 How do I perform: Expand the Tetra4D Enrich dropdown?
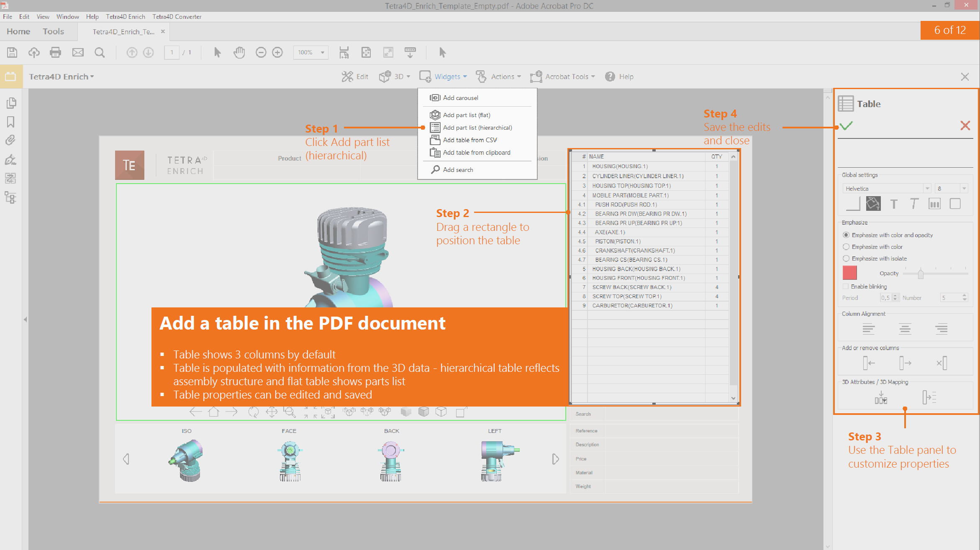click(61, 77)
